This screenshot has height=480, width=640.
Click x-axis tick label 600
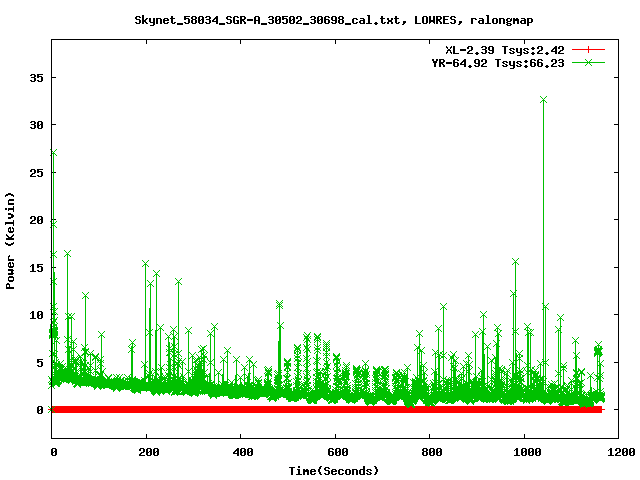click(338, 452)
